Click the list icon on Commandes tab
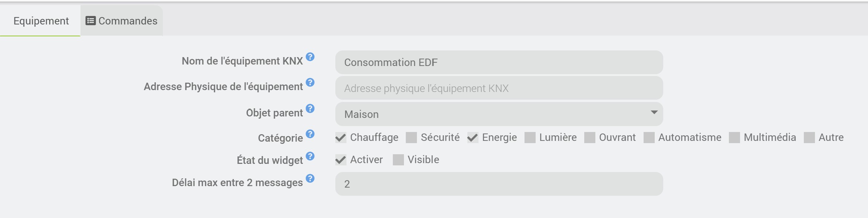 pos(91,21)
